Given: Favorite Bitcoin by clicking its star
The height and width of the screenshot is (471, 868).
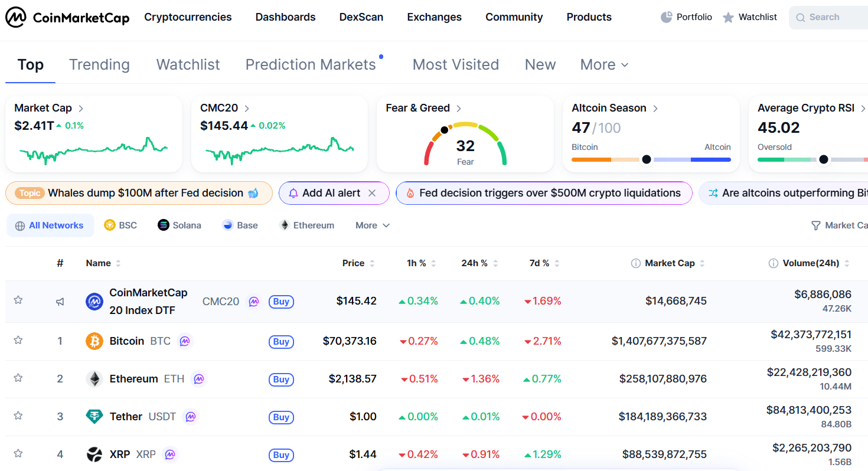Looking at the screenshot, I should point(18,340).
